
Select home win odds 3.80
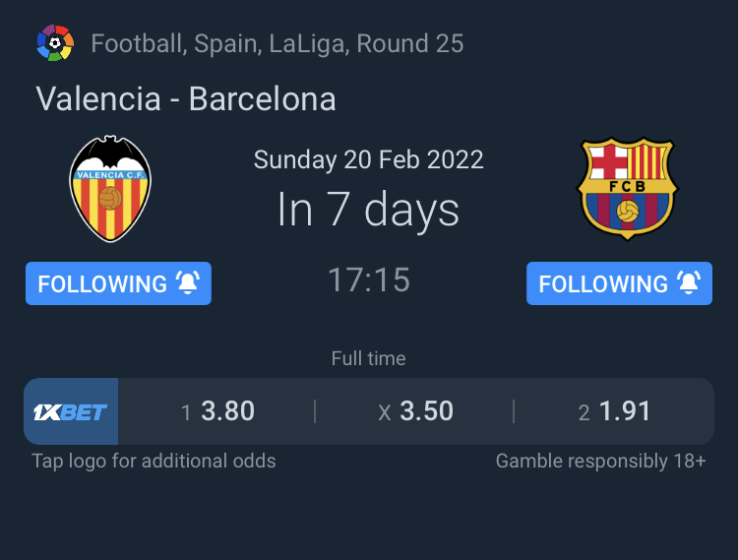pos(218,411)
